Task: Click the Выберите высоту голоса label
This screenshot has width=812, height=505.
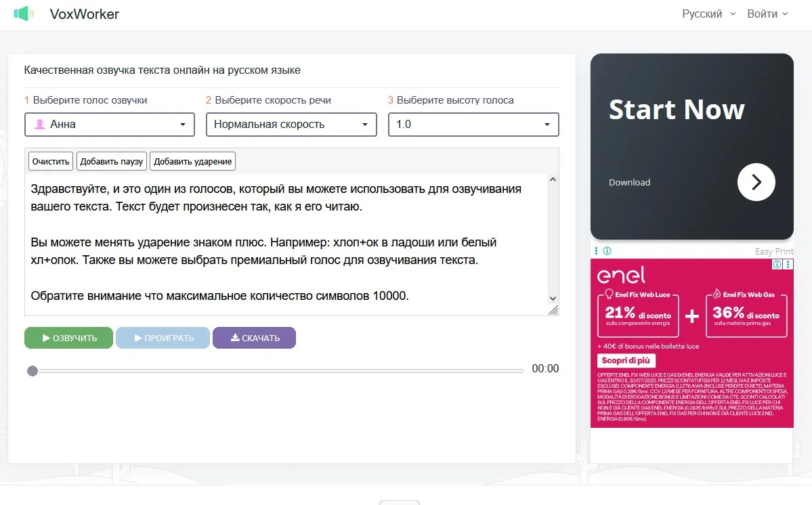Action: click(455, 100)
